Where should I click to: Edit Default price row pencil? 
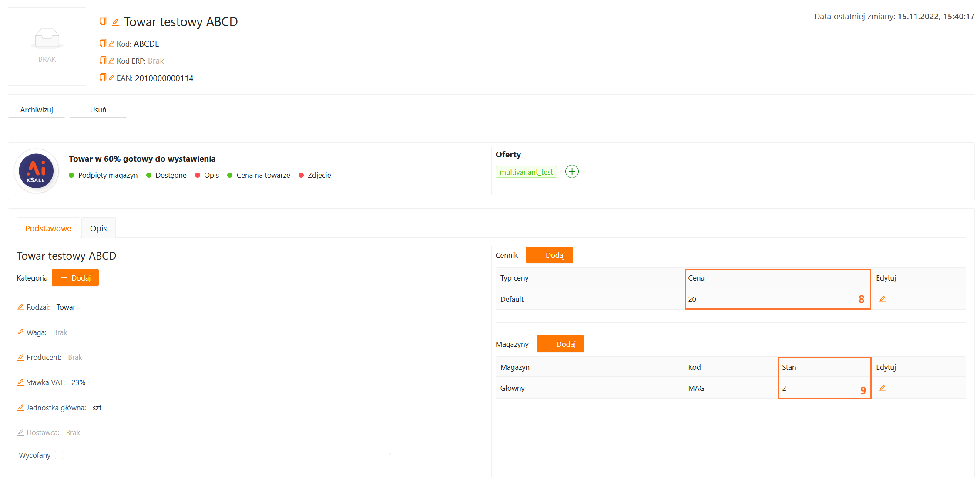coord(882,299)
